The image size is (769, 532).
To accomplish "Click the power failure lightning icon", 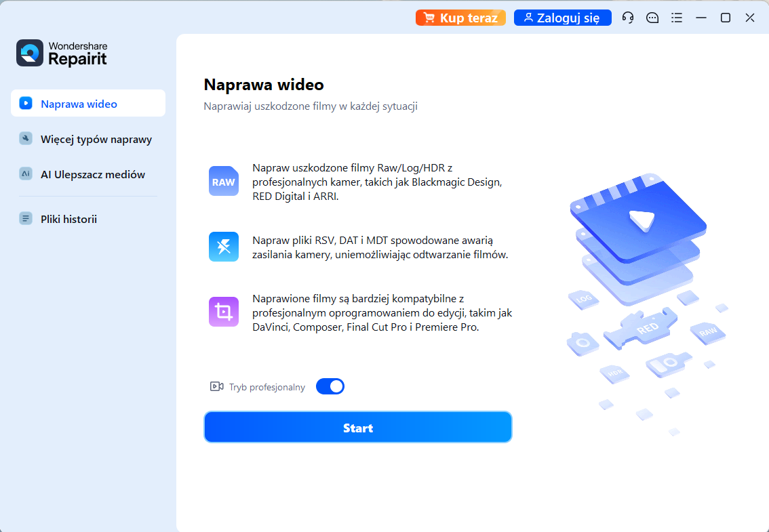I will (224, 247).
